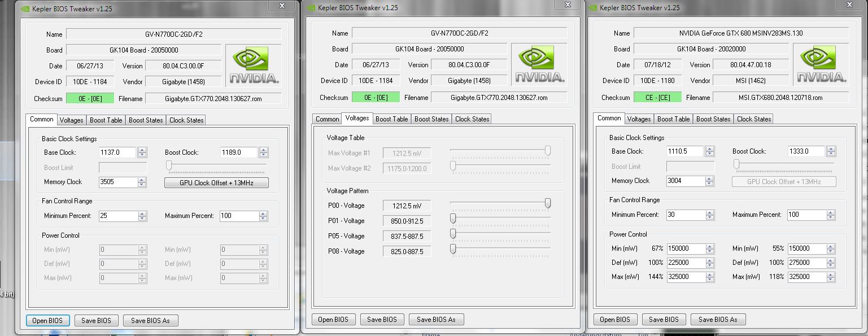Click Open BIOS in left window
The image size is (868, 336).
tap(48, 321)
